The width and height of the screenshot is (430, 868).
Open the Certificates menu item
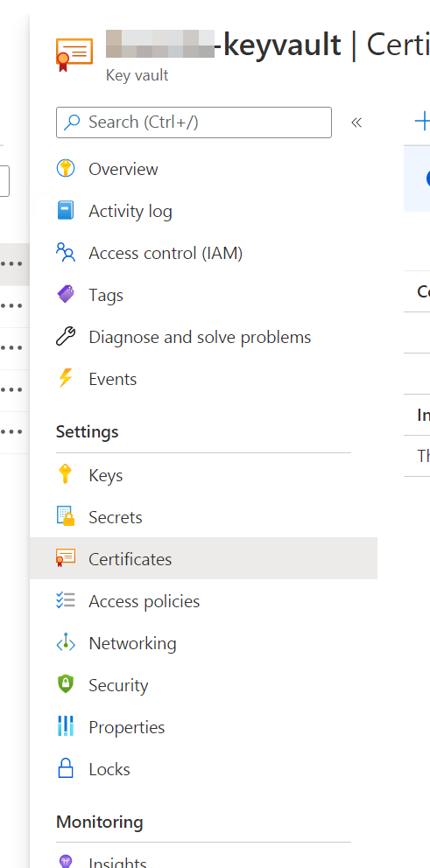coord(203,558)
